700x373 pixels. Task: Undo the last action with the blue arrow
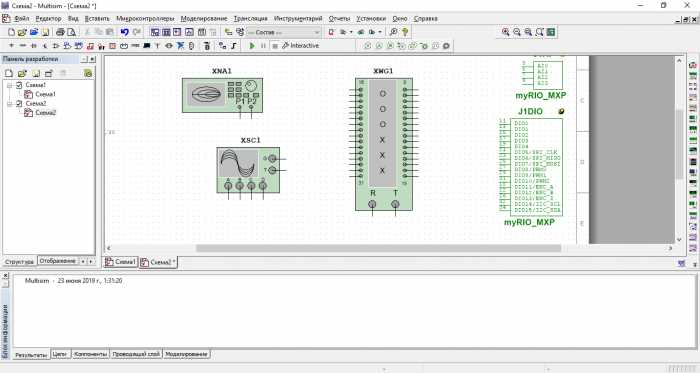click(125, 32)
